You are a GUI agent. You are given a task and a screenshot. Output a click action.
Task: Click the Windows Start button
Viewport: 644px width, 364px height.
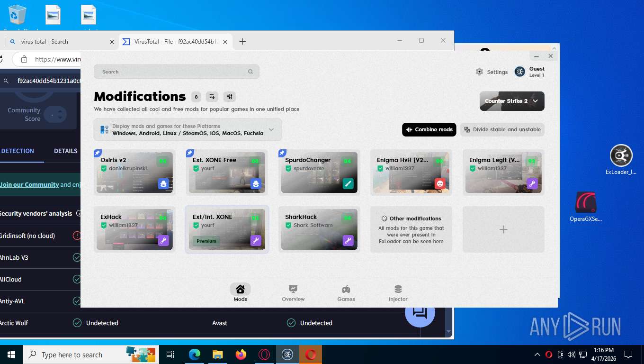pos(11,355)
